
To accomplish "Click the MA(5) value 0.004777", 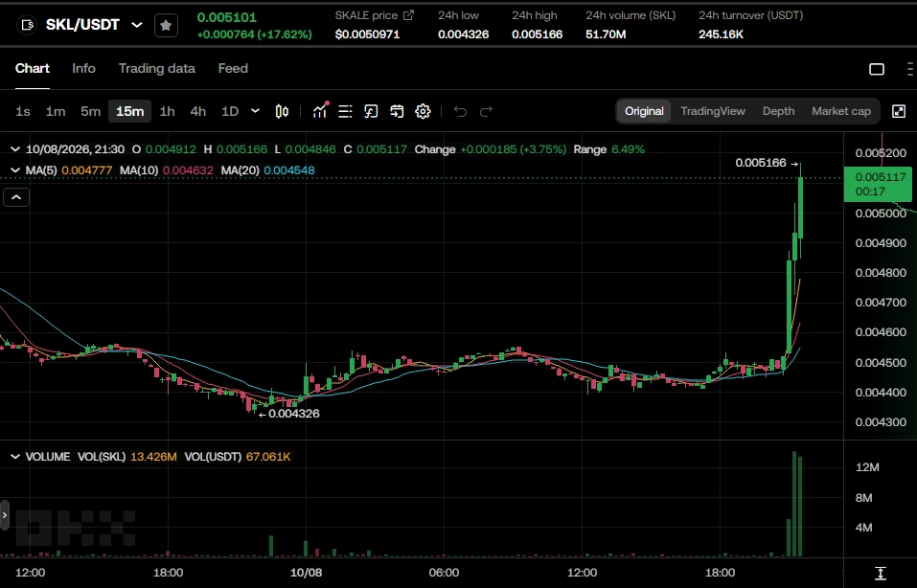I will pos(86,170).
